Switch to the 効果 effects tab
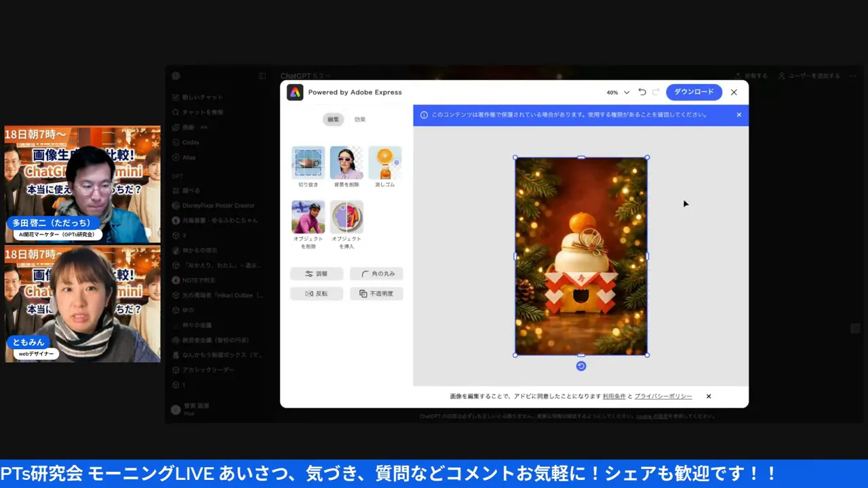Screen dimensions: 868x488 point(359,119)
